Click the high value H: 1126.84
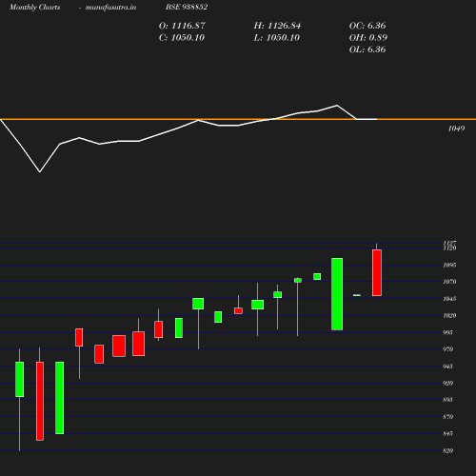Screen dimensions: 476x476 pyautogui.click(x=277, y=26)
